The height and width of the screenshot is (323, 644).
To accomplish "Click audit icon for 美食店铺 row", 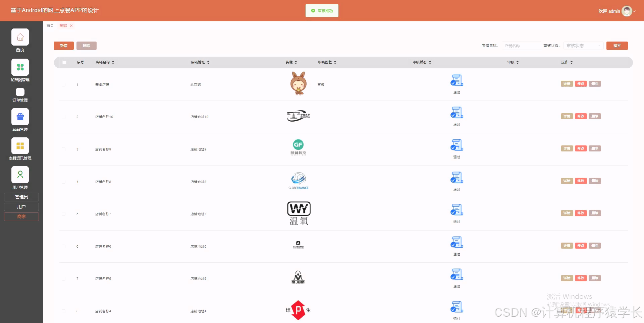I will [457, 80].
